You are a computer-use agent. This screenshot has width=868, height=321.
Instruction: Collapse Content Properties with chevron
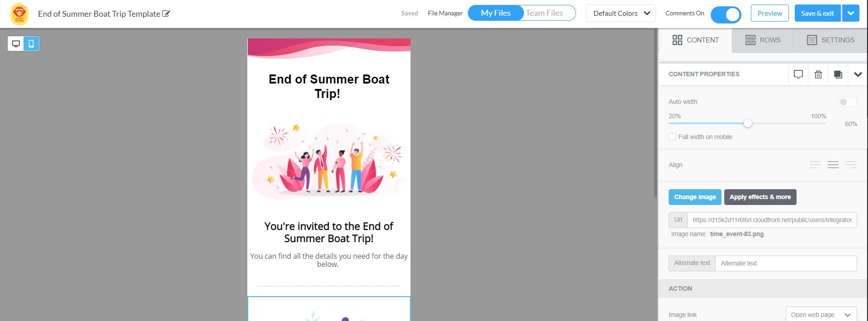(858, 74)
